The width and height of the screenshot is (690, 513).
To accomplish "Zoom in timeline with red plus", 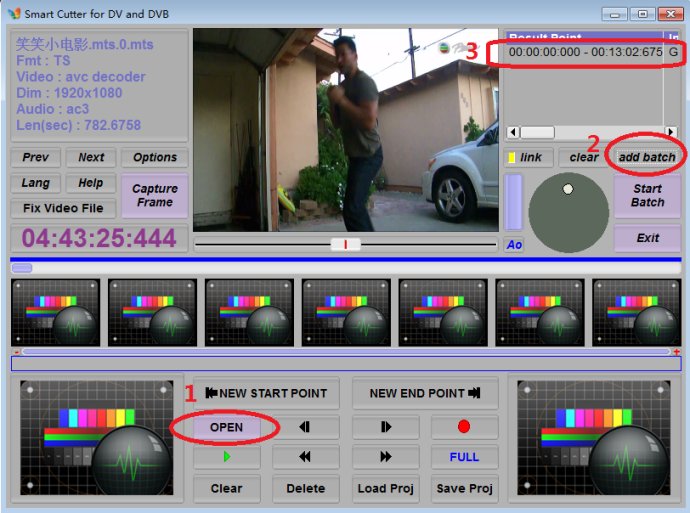I will [x=676, y=352].
